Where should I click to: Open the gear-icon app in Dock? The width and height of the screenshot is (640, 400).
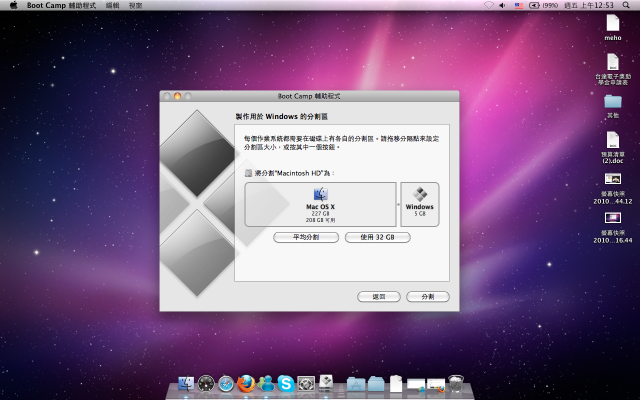(306, 384)
